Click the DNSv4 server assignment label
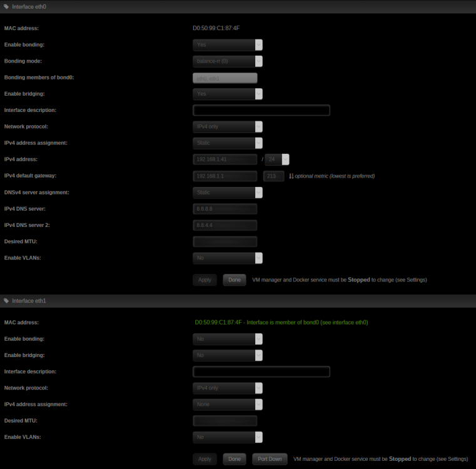The image size is (476, 469). point(37,193)
